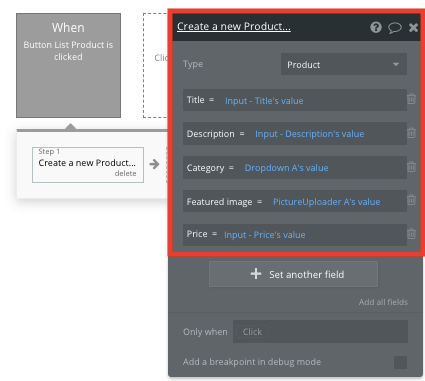Remove the Featured image field trash icon

[412, 200]
